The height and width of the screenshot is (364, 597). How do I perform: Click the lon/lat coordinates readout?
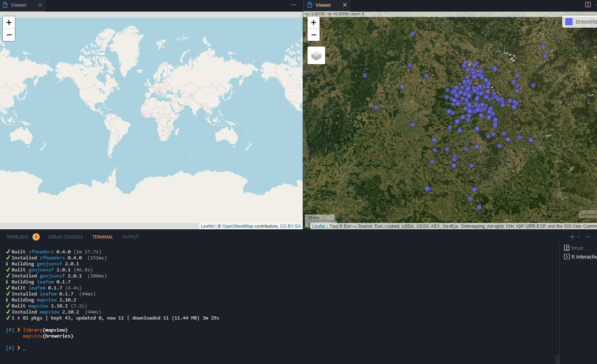pos(334,14)
